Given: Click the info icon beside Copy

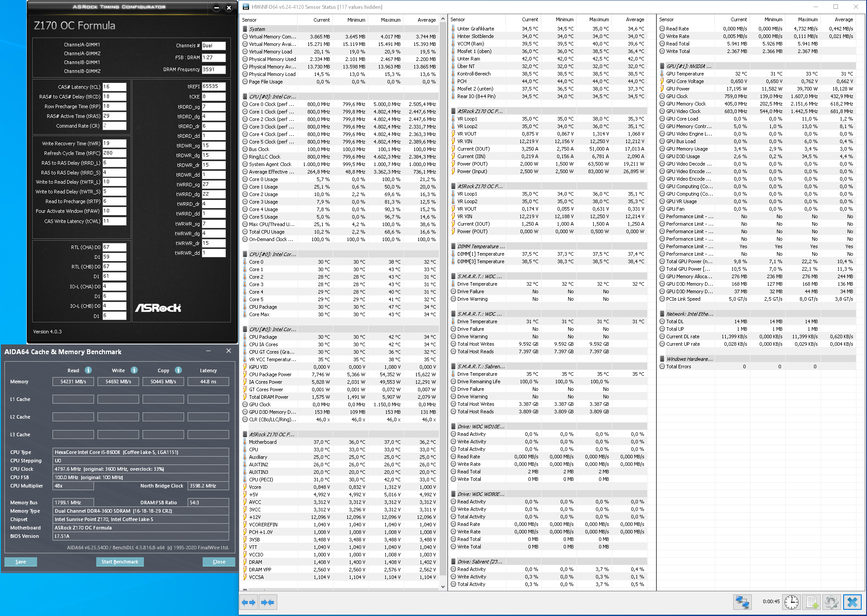Looking at the screenshot, I should 178,370.
